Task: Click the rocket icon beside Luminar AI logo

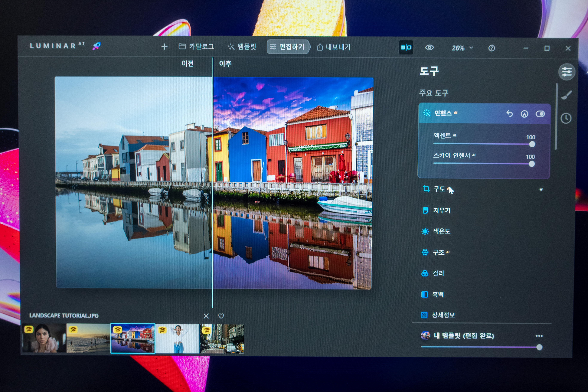Action: tap(96, 46)
